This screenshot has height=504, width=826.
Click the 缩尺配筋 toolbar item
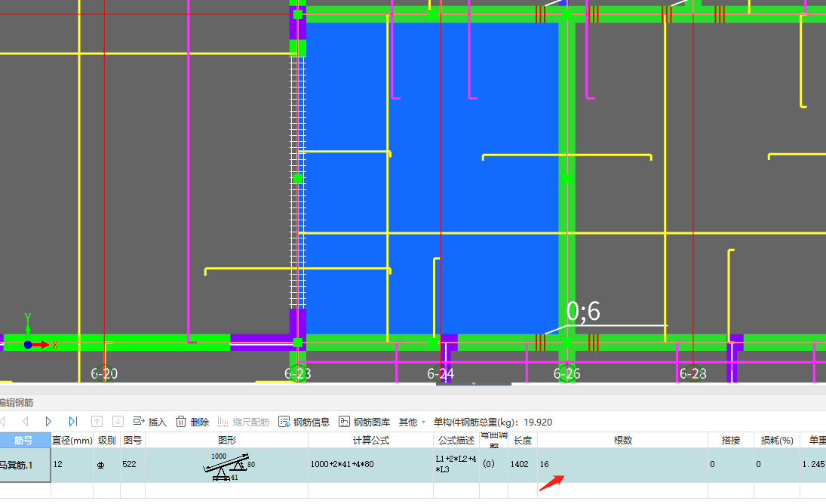tap(244, 422)
